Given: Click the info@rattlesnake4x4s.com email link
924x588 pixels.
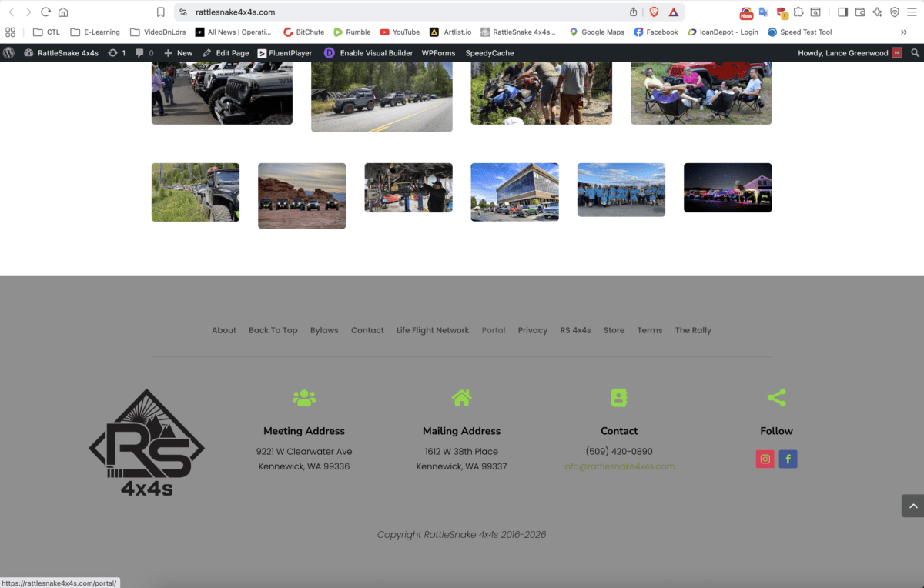Looking at the screenshot, I should click(619, 466).
